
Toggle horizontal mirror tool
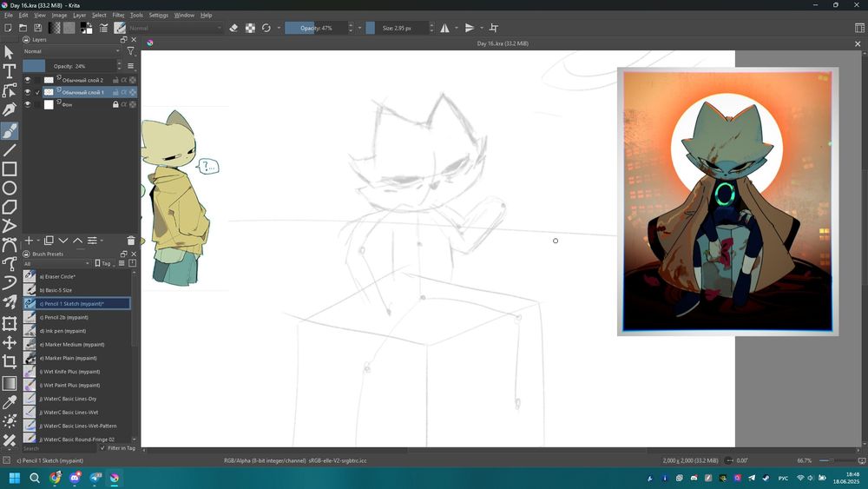[444, 28]
